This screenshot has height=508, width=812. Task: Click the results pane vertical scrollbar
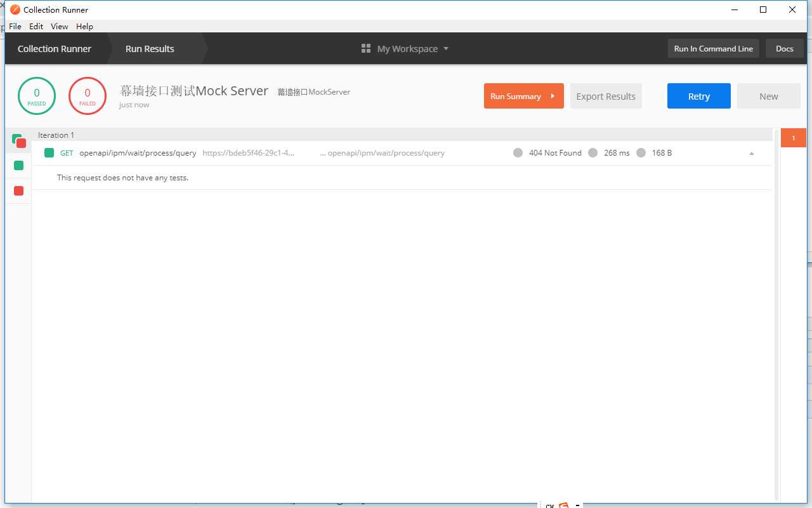point(776,314)
